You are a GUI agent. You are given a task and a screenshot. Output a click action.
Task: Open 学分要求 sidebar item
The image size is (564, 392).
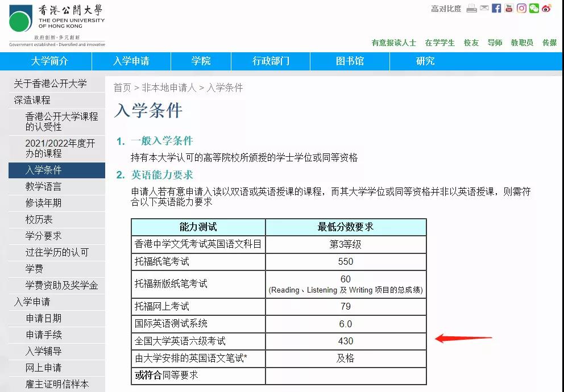(x=57, y=236)
